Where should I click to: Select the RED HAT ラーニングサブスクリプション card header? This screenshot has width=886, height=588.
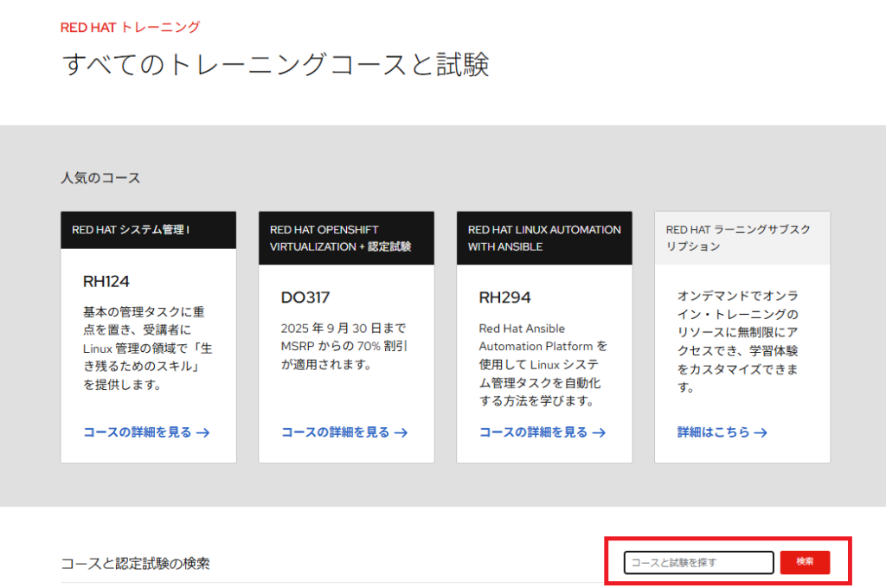tap(742, 238)
